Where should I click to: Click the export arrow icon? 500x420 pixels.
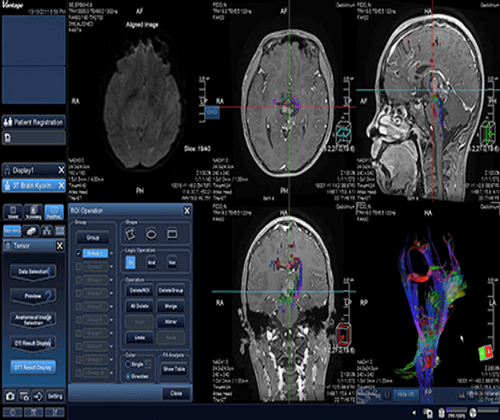[x=38, y=396]
